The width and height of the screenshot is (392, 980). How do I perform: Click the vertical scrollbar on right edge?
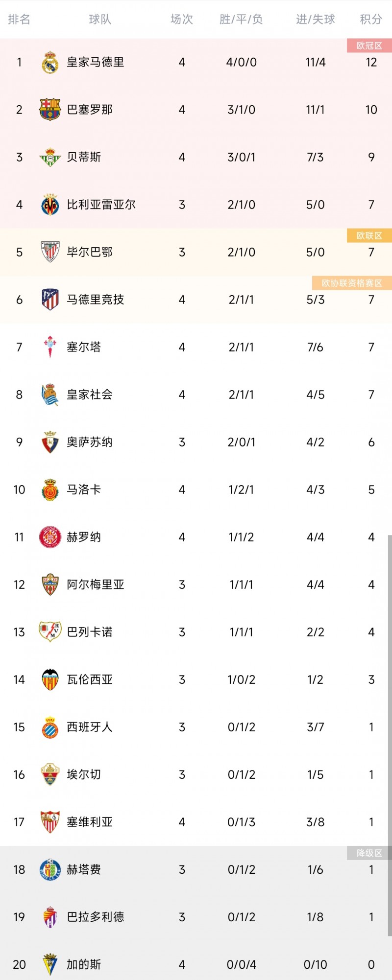[390, 734]
